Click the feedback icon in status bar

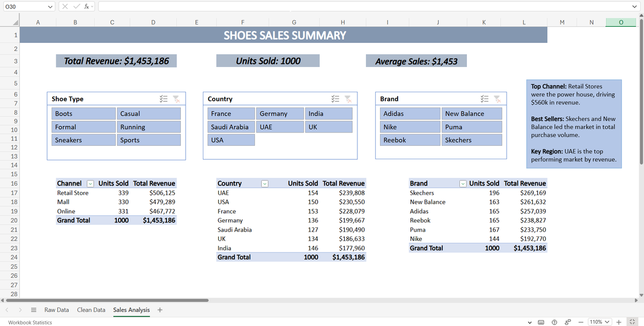[567, 322]
